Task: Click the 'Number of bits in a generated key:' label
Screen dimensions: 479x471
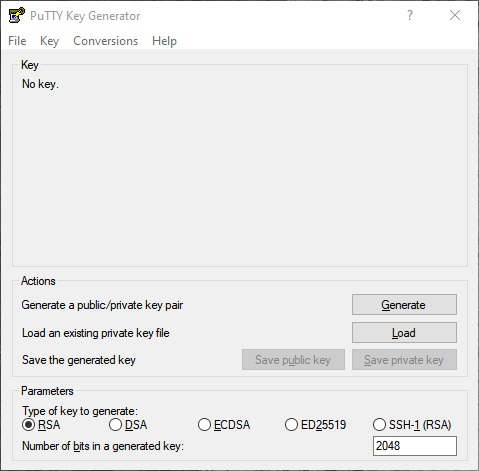Action: click(103, 446)
